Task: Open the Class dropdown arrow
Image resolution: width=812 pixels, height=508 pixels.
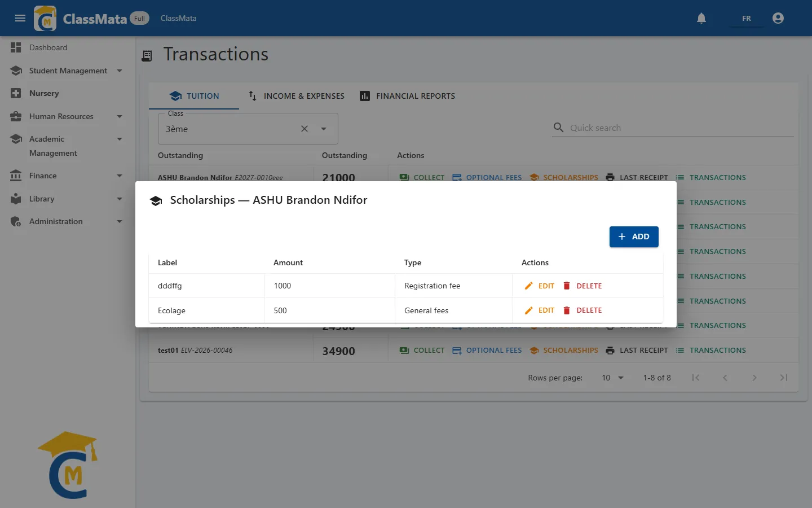Action: (324, 129)
